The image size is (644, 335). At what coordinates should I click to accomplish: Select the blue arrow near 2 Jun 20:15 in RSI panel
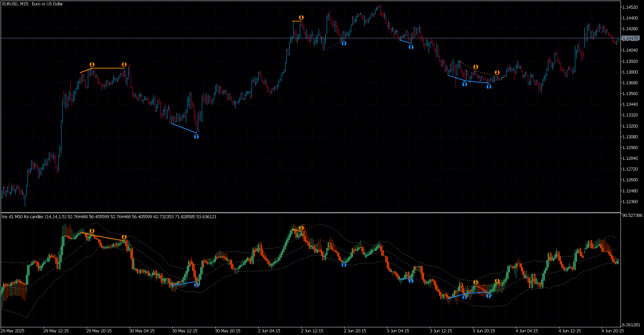click(344, 265)
